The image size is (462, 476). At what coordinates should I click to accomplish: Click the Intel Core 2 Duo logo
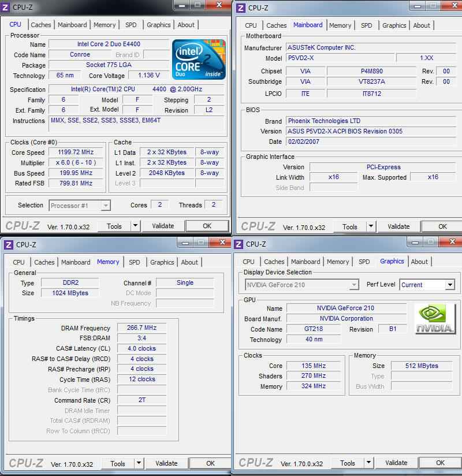pos(199,59)
